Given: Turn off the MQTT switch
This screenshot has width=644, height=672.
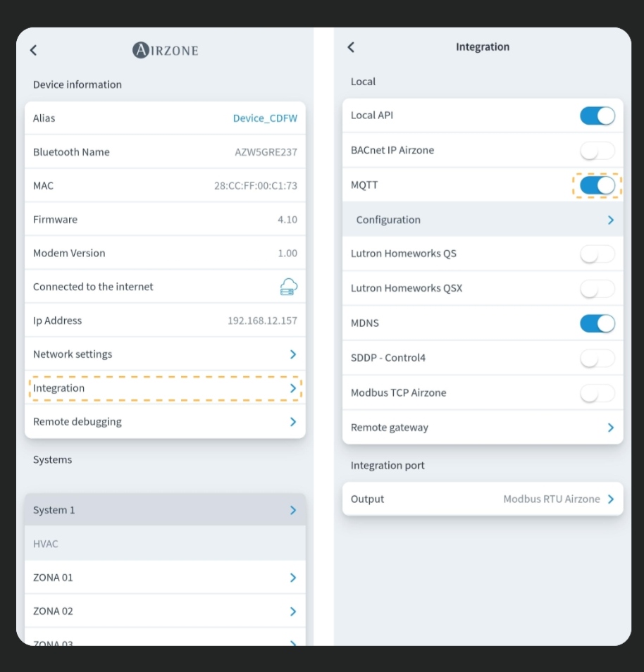Looking at the screenshot, I should (x=597, y=185).
